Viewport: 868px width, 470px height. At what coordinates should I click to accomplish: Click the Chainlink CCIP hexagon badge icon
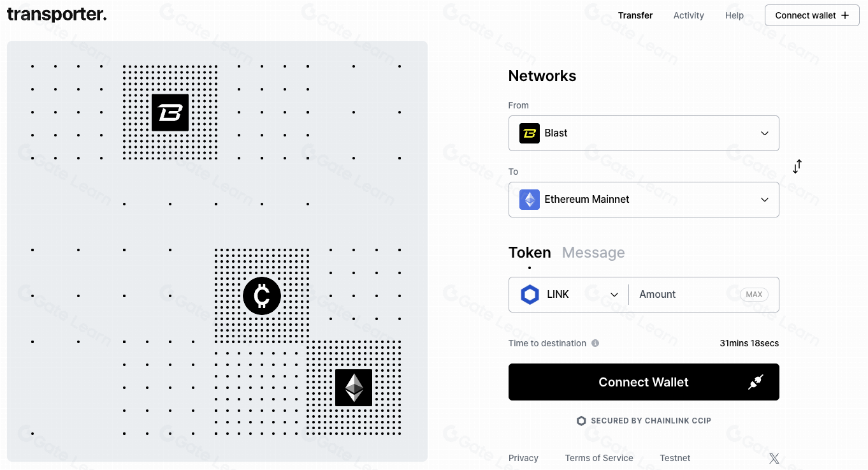[581, 421]
